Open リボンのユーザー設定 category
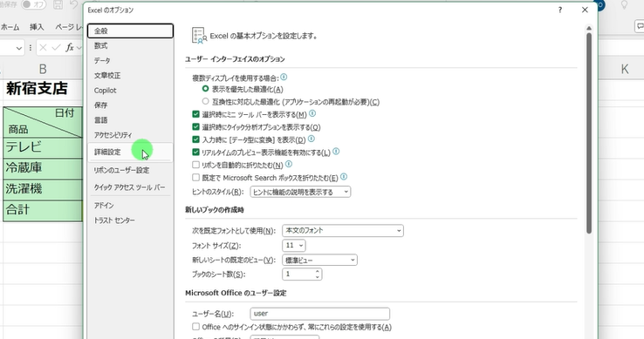644x339 pixels. click(x=130, y=170)
